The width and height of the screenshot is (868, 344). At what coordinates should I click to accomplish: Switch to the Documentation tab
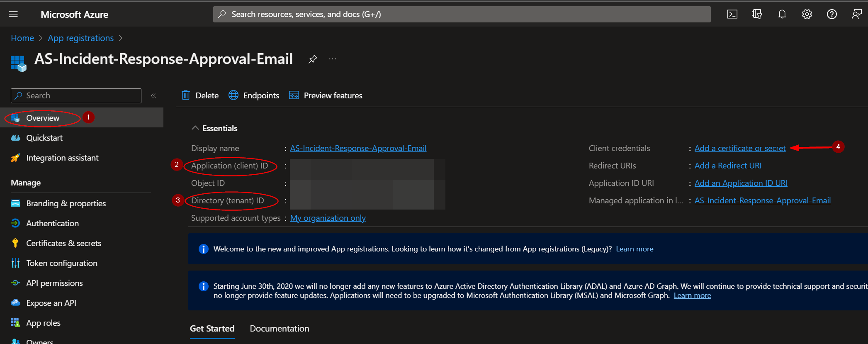click(280, 329)
